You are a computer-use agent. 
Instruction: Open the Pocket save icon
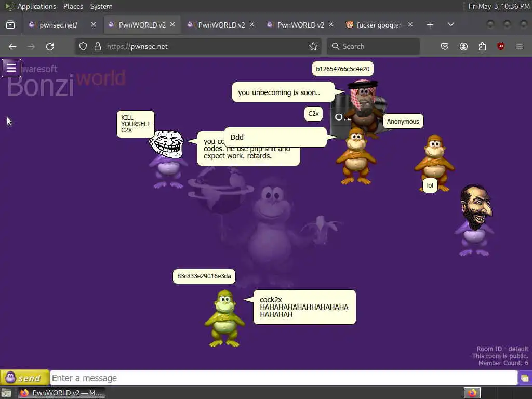(445, 46)
